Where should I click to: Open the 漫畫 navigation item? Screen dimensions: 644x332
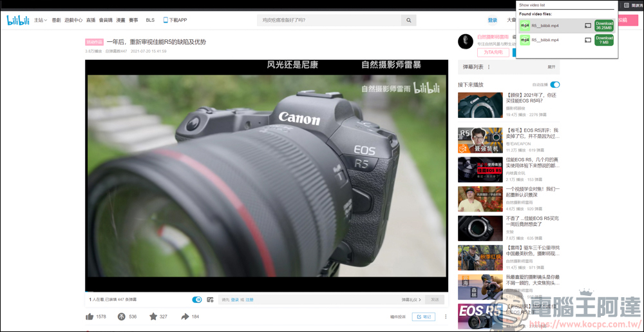coord(120,20)
